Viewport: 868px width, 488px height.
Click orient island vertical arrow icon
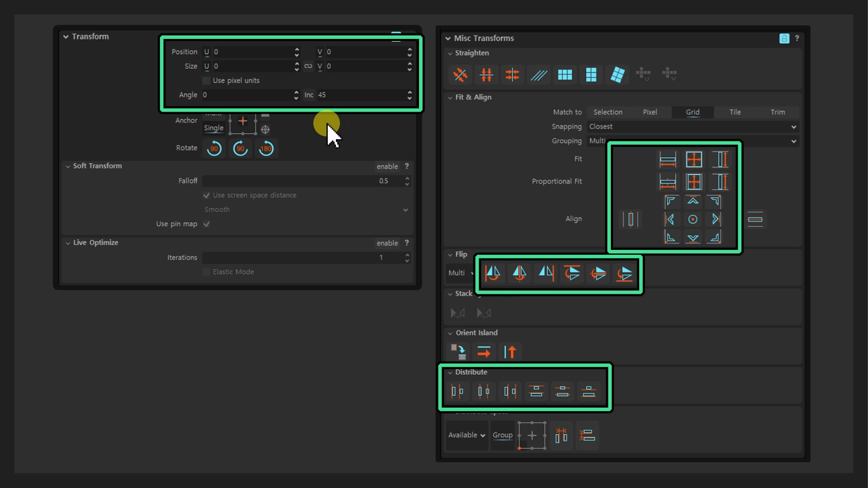[510, 352]
